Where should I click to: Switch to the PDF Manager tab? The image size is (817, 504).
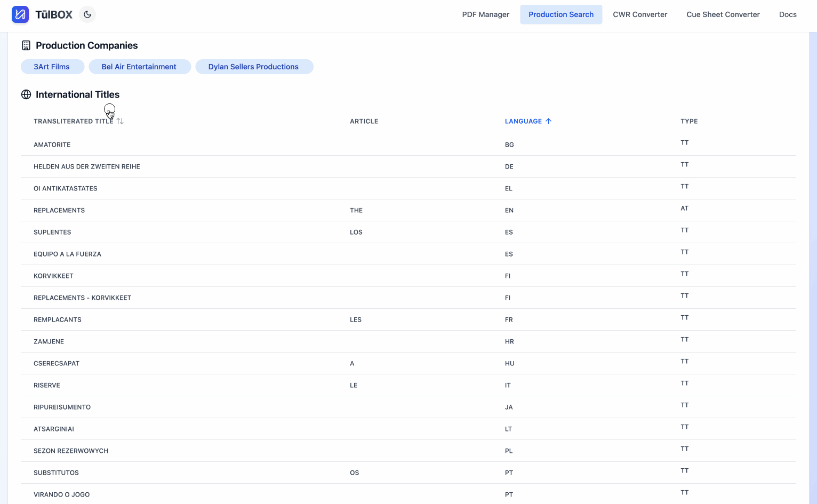[x=485, y=14]
